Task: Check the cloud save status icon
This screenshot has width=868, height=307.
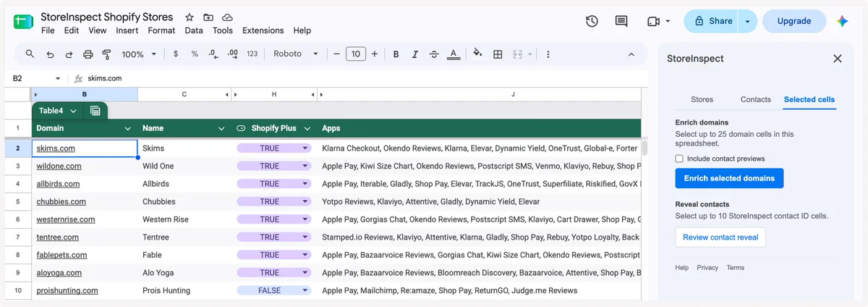Action: click(227, 17)
